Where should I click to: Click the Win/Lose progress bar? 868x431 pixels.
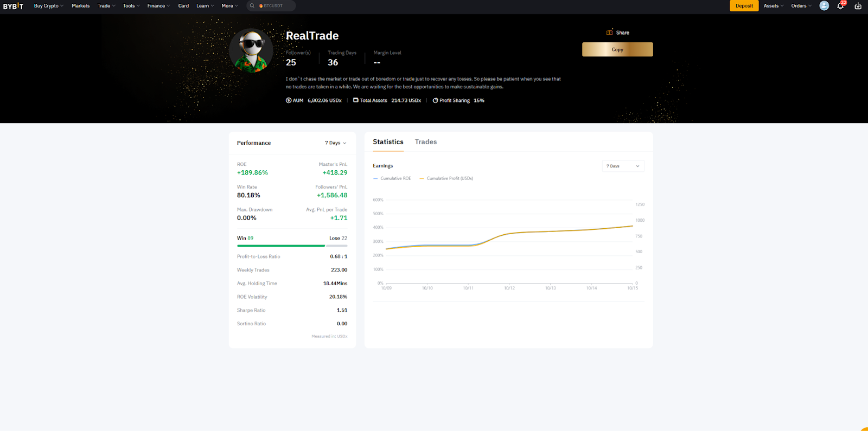[292, 246]
